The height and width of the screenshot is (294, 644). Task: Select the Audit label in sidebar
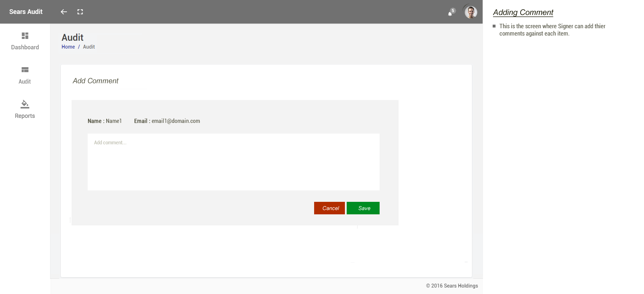(25, 81)
